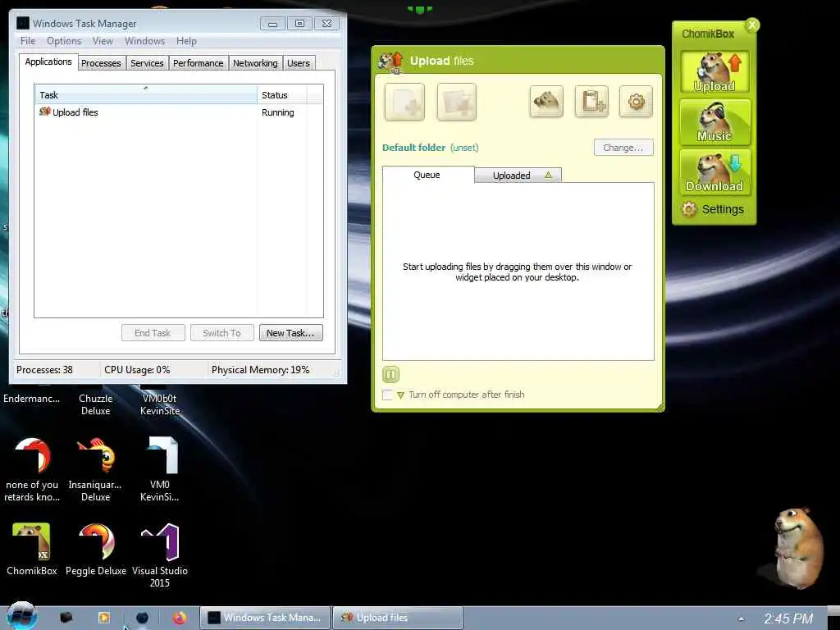Close the ChomikBox widget panel

point(752,25)
